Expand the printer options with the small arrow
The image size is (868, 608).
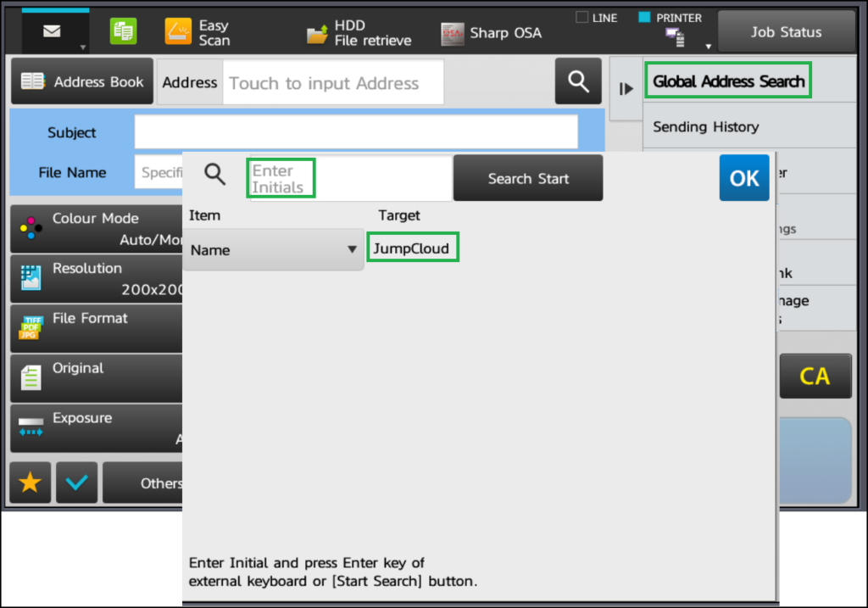[708, 44]
